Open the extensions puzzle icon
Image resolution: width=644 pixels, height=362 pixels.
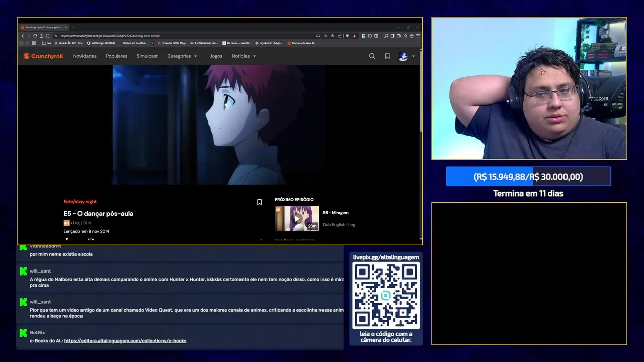click(x=370, y=36)
